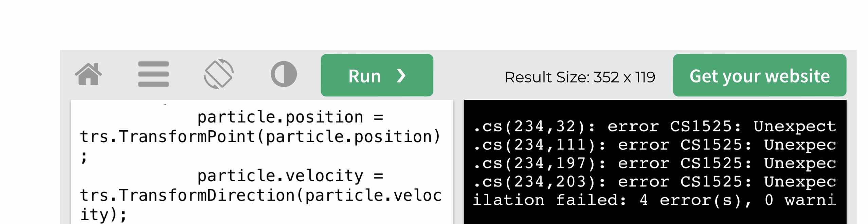
Task: Click the Result Size label
Action: click(579, 77)
